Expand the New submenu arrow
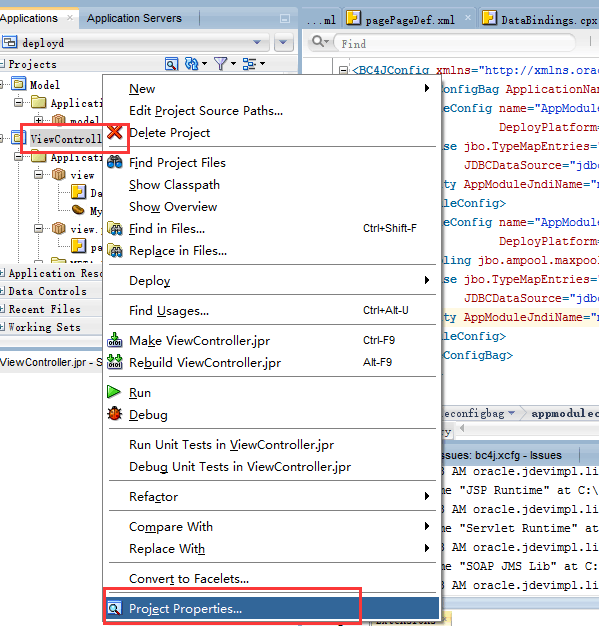The width and height of the screenshot is (599, 626). click(427, 88)
